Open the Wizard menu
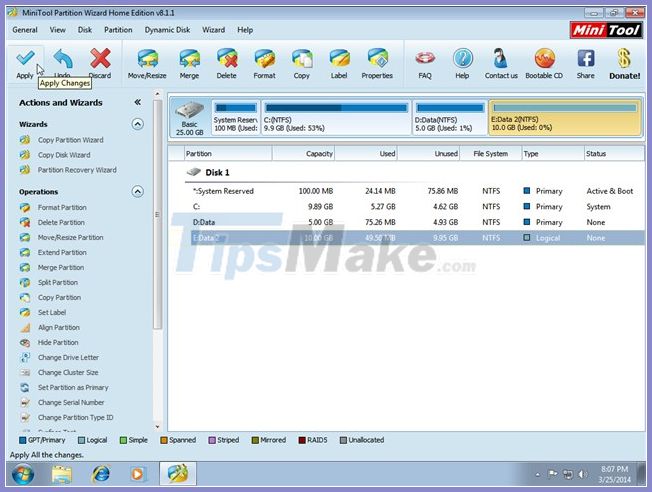Screen dimensions: 652x492 coord(214,30)
